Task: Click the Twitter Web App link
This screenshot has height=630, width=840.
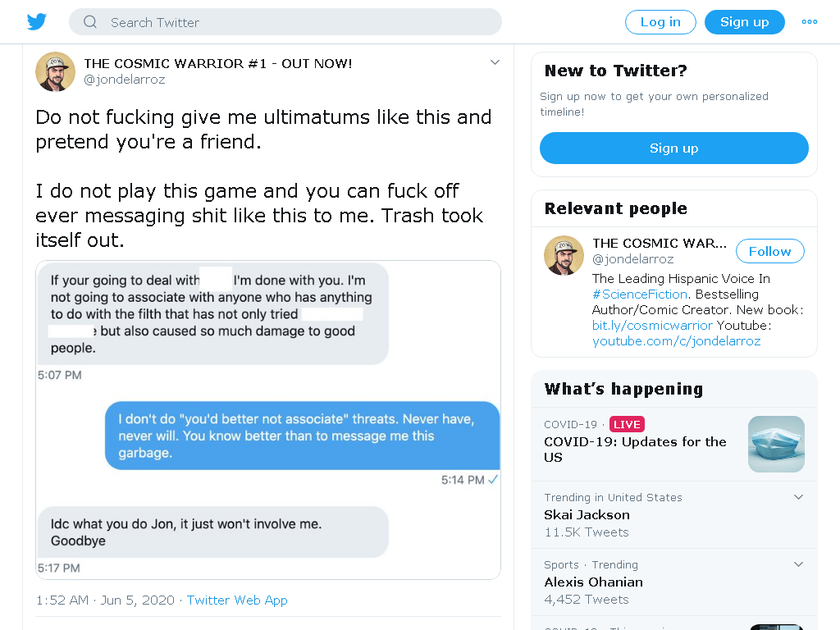Action: [x=237, y=600]
